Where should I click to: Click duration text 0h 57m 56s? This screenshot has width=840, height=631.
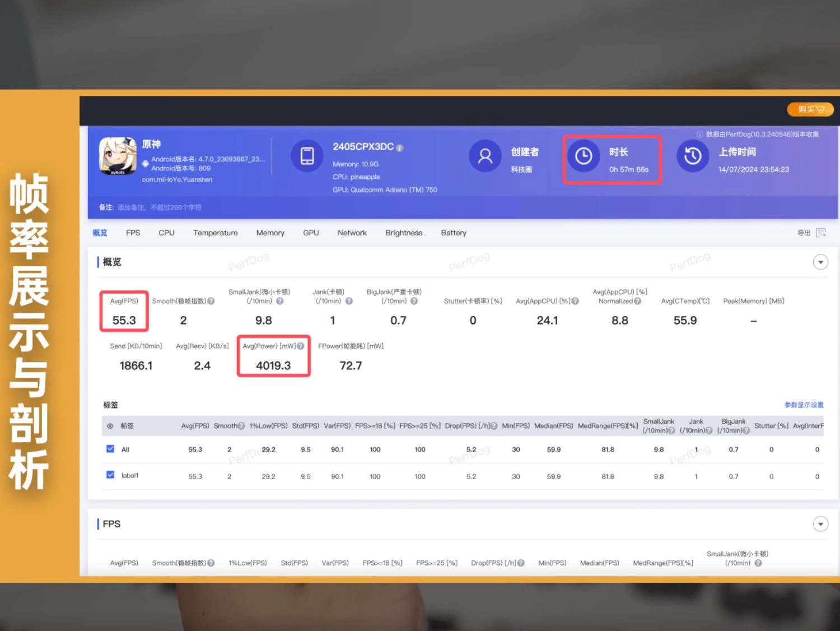(629, 169)
